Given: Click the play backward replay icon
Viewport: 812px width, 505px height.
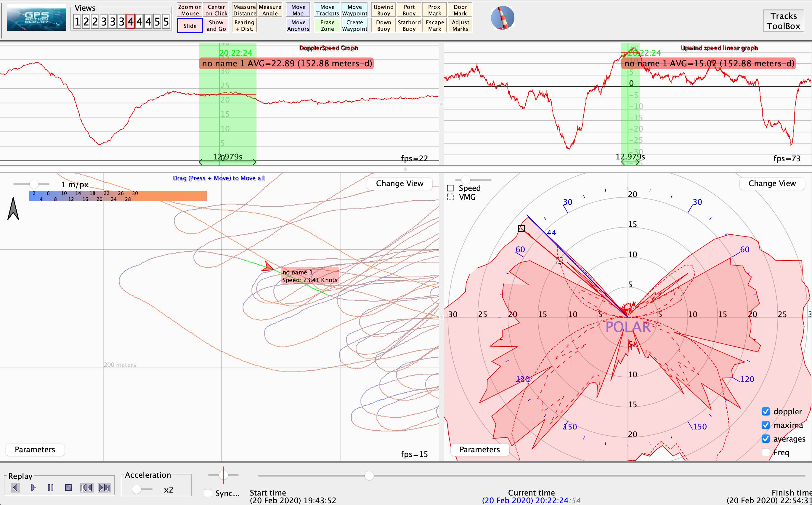Looking at the screenshot, I should coord(15,488).
